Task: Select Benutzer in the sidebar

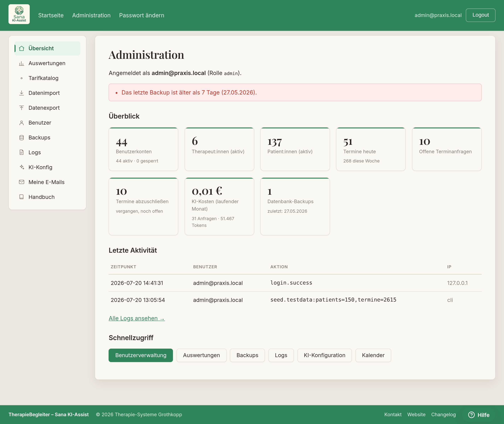Action: 47,123
